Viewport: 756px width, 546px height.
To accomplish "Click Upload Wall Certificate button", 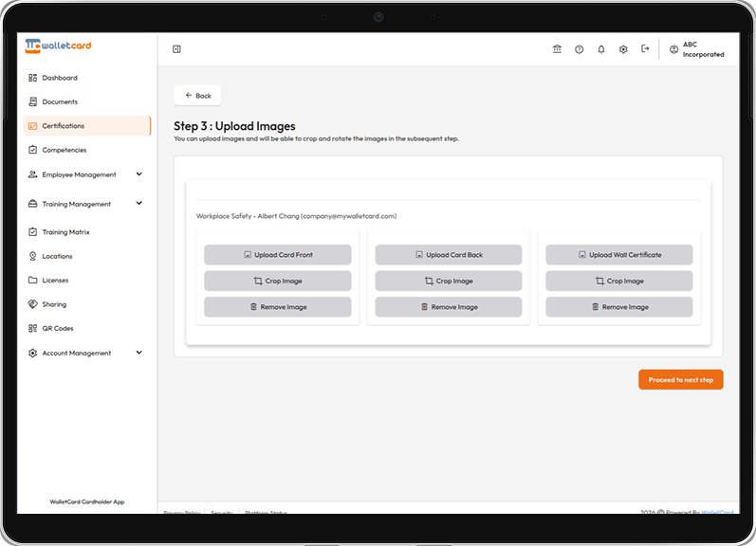I will click(x=619, y=254).
